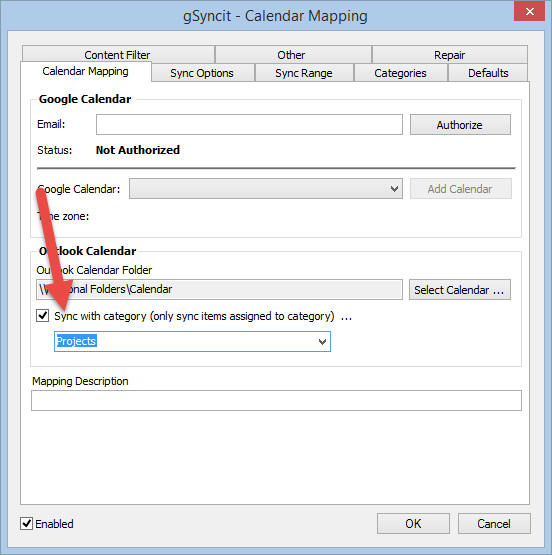Open the Categories tab
The image size is (552, 555).
click(401, 73)
